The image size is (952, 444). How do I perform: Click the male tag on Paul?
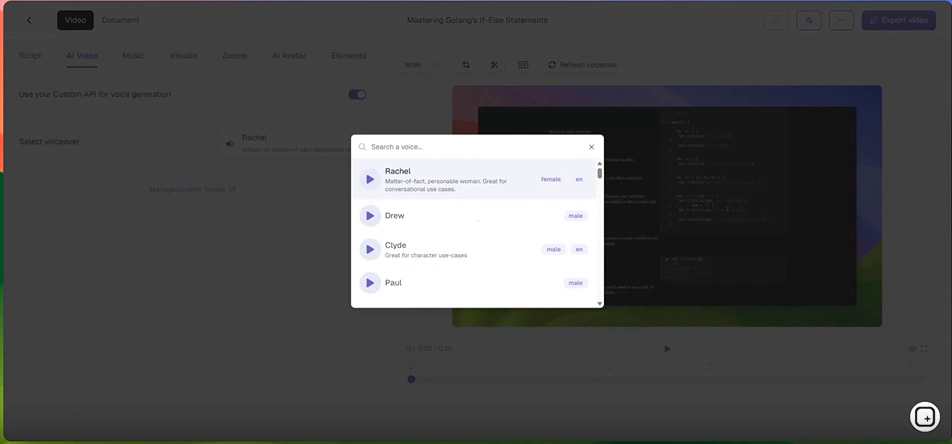[575, 283]
